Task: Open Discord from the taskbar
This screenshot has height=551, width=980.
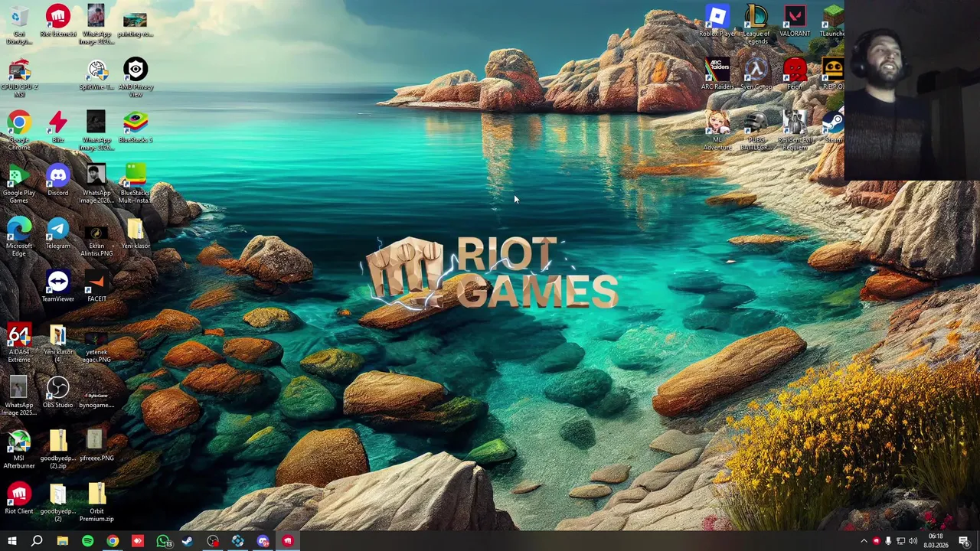Action: point(263,541)
